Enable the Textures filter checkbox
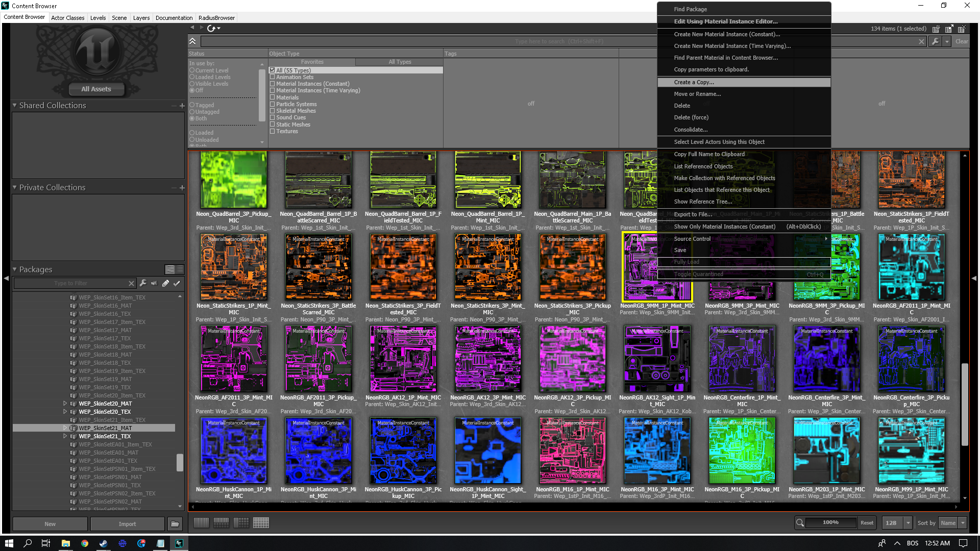The width and height of the screenshot is (980, 551). point(273,131)
